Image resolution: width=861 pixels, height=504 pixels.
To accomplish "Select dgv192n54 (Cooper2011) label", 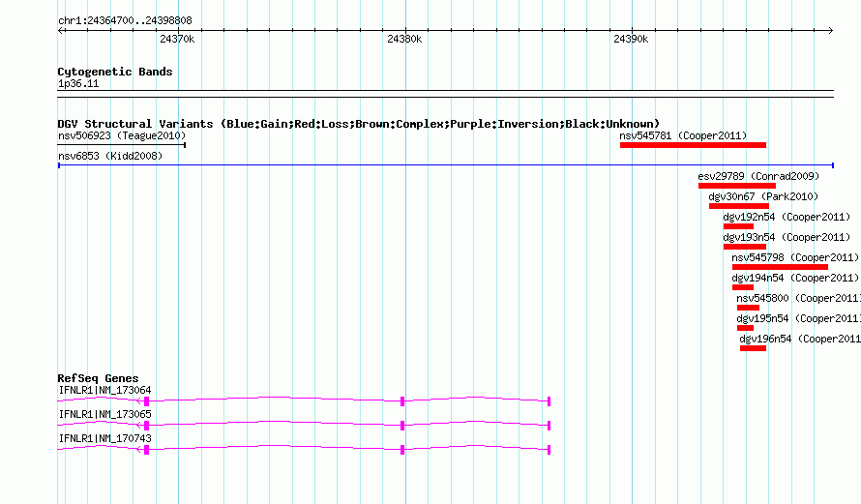I will [x=787, y=217].
